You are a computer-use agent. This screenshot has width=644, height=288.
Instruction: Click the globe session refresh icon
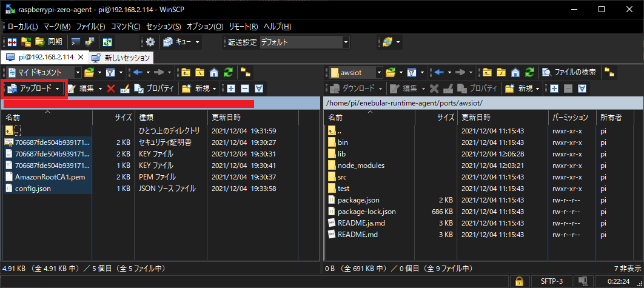(387, 42)
